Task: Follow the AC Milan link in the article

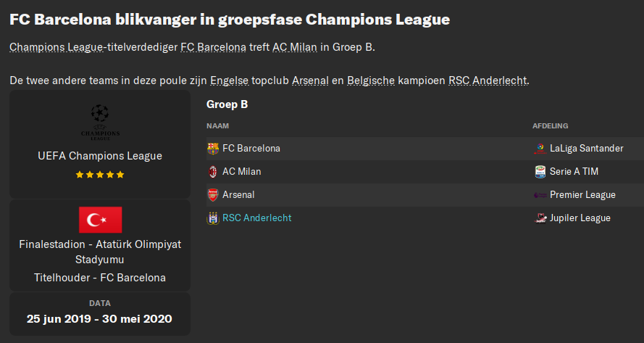Action: (x=295, y=47)
